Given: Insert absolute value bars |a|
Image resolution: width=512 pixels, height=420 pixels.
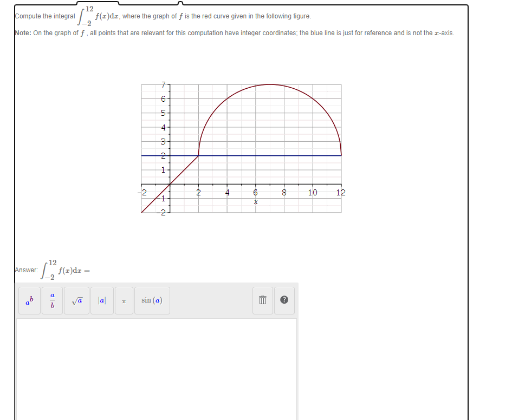Looking at the screenshot, I should pos(102,299).
